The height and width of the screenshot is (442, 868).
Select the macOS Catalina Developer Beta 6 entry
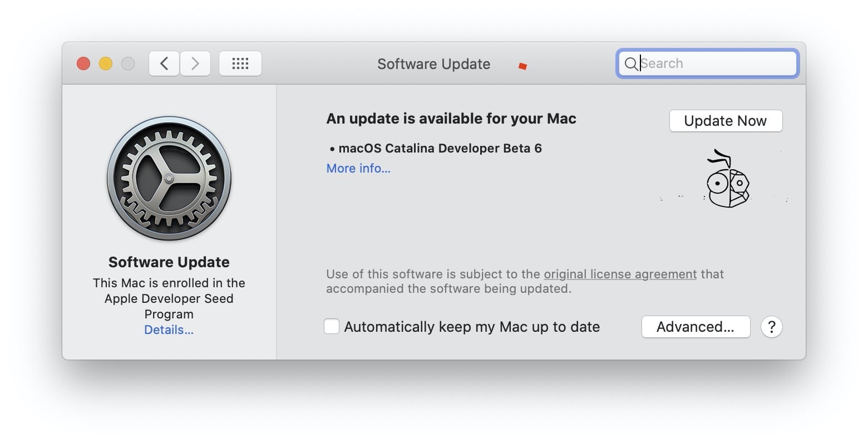click(x=440, y=148)
